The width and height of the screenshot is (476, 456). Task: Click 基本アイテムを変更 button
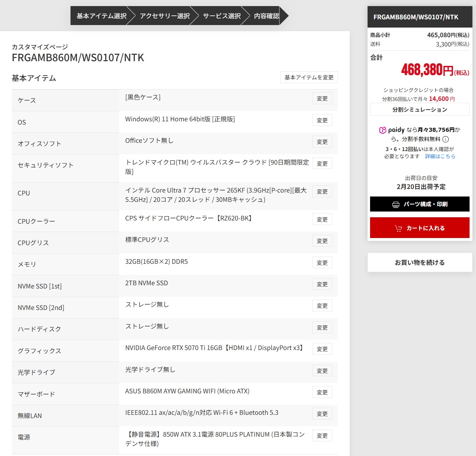point(309,77)
